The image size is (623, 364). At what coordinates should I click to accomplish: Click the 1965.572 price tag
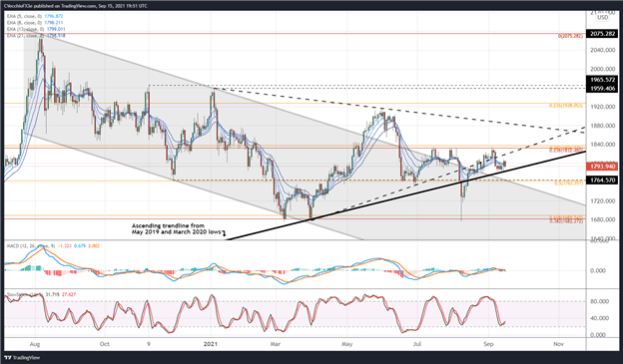[603, 80]
